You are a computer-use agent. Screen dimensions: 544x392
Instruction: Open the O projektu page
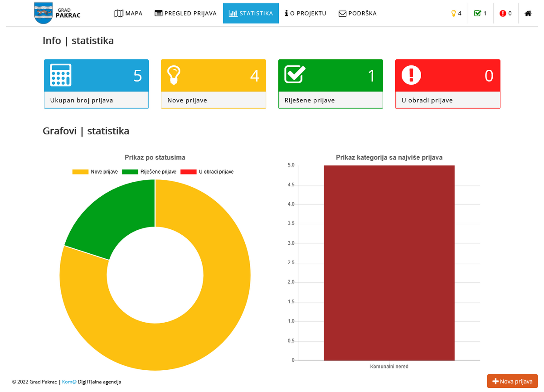(305, 14)
